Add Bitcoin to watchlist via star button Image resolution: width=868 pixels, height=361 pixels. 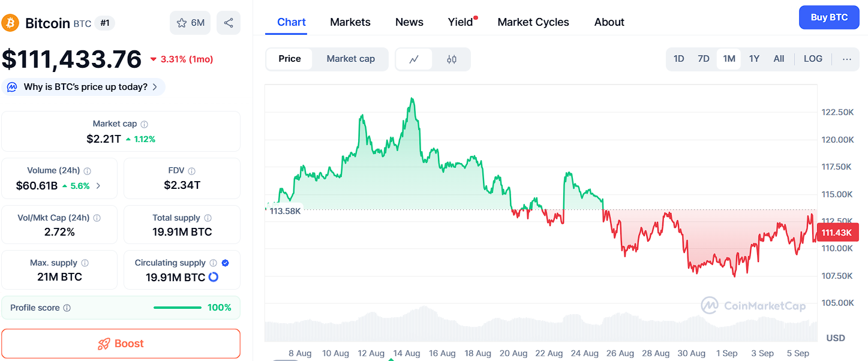[x=190, y=23]
